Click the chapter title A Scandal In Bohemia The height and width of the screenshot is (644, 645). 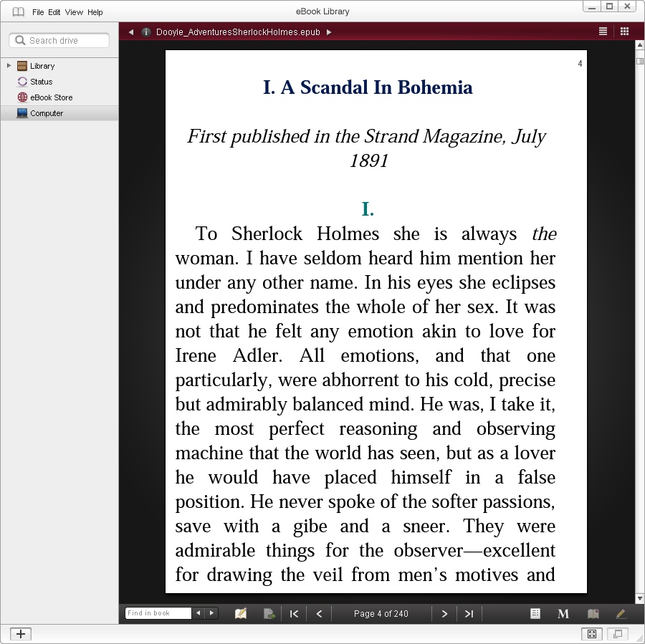click(368, 87)
